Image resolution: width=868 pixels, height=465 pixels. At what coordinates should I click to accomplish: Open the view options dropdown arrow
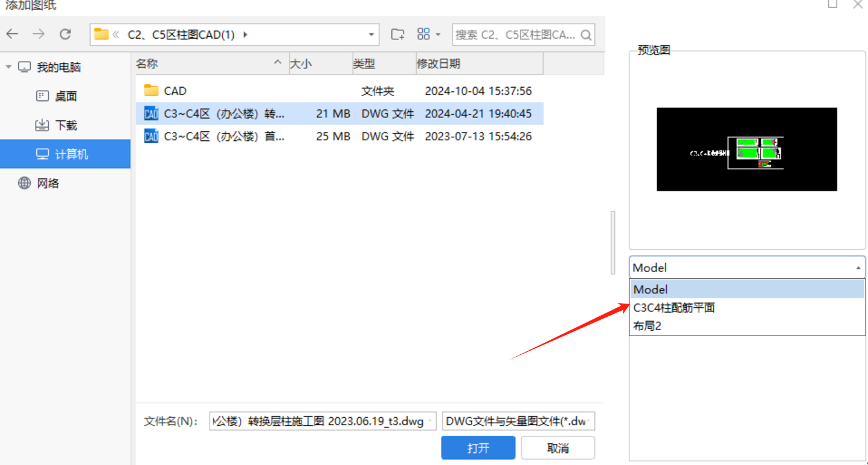(438, 34)
